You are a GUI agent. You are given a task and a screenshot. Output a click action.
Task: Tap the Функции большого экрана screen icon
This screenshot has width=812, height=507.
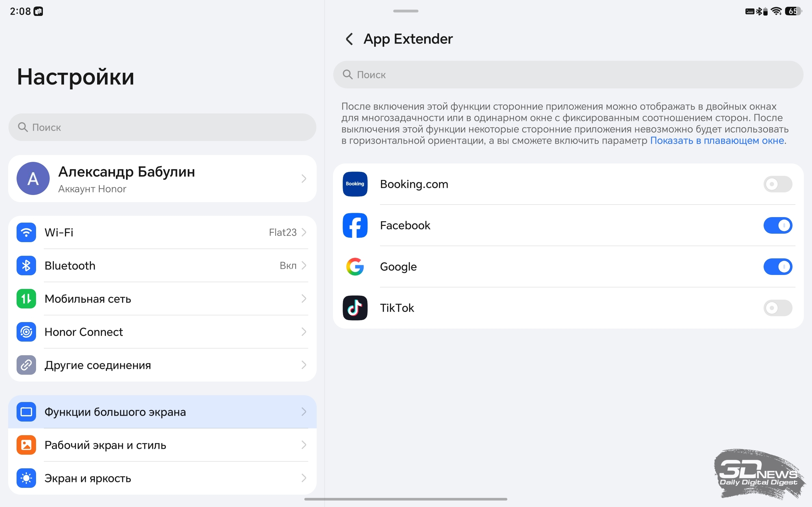26,412
